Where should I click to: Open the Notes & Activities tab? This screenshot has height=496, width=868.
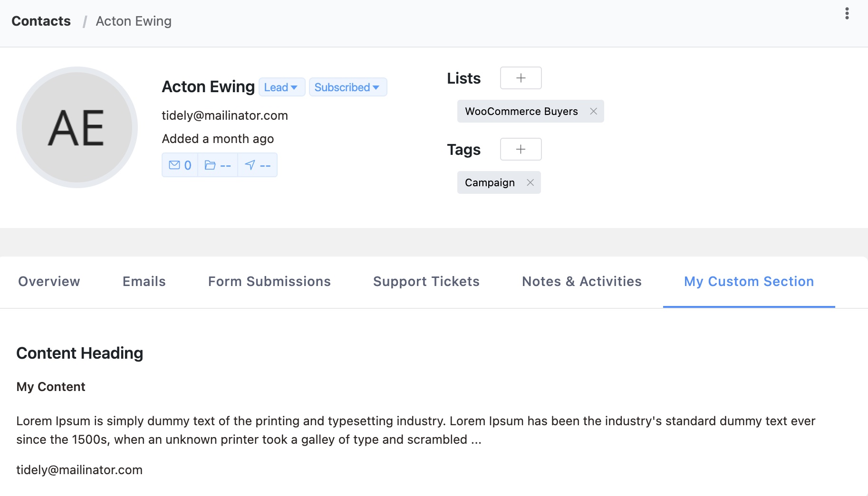point(581,281)
